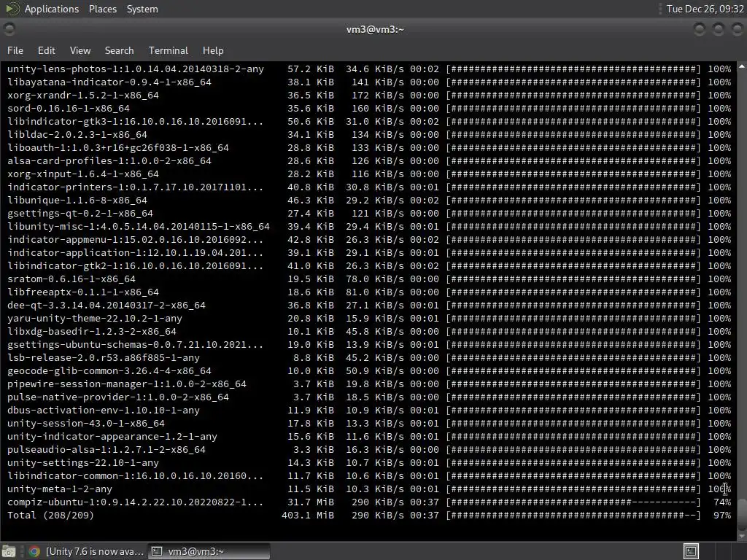Click the clock showing Tue Dec 26, 09:32
The width and height of the screenshot is (747, 560).
point(705,9)
